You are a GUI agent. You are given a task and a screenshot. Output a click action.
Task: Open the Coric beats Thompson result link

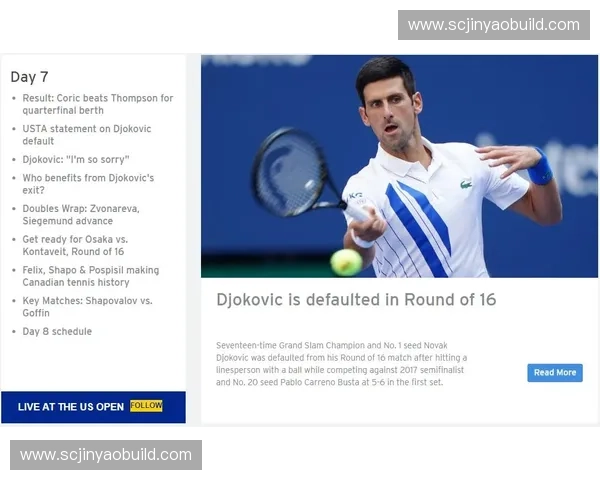(x=97, y=105)
